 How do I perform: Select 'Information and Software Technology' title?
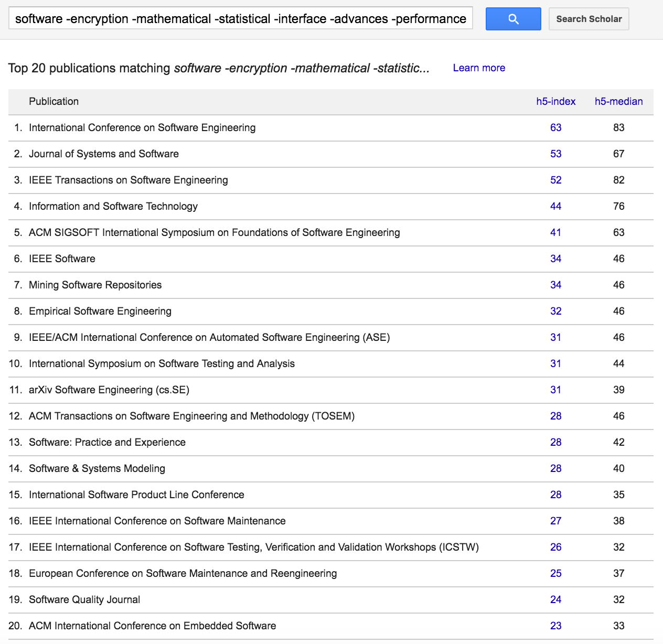coord(113,206)
